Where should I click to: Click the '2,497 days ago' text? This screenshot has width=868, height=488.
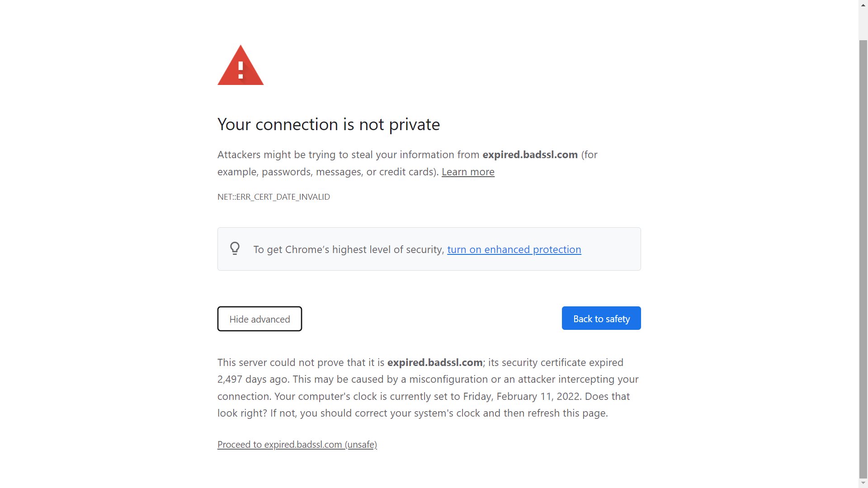coord(253,380)
